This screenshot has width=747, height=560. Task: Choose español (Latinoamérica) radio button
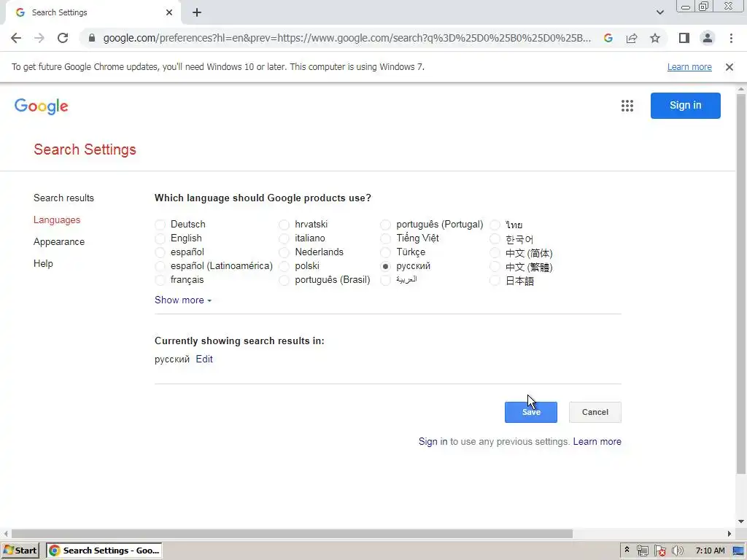tap(160, 266)
